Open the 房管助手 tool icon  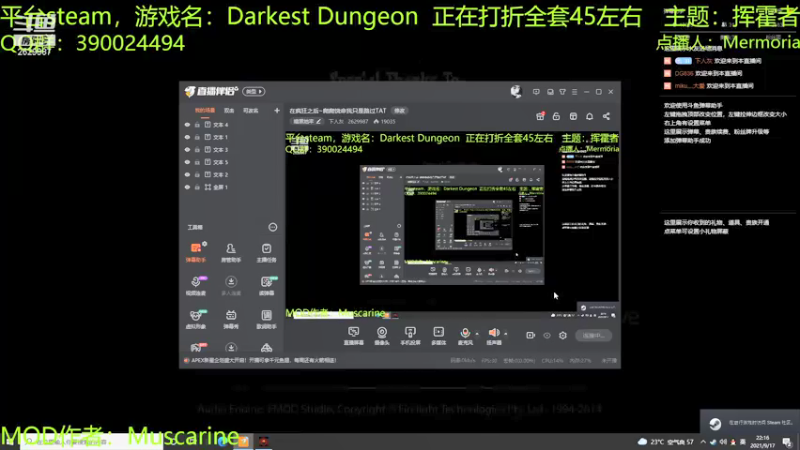point(231,252)
